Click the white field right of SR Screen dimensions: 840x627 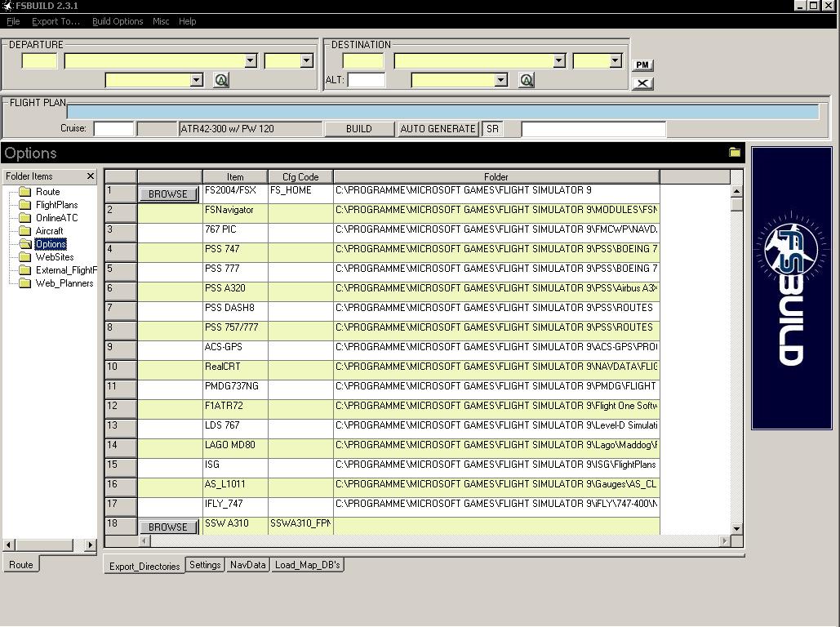(x=593, y=129)
